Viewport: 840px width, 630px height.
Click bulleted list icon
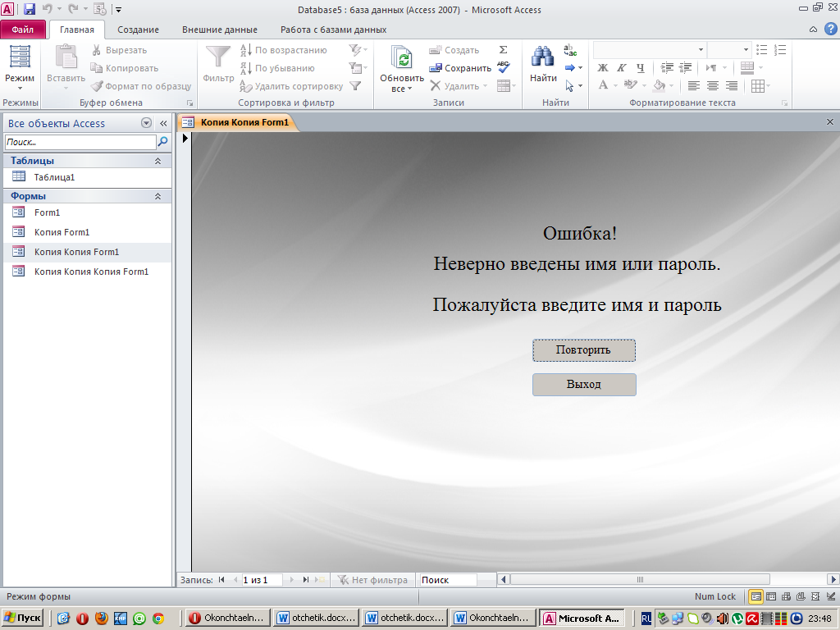click(762, 50)
